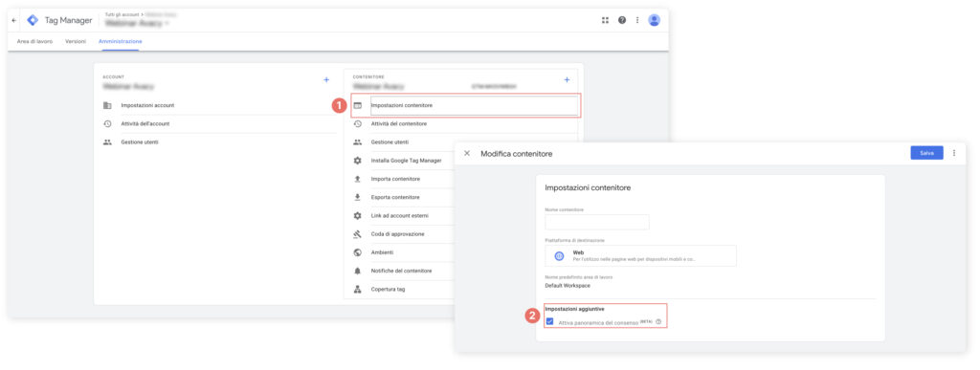Open the user profile avatar
The height and width of the screenshot is (370, 980).
click(x=655, y=20)
